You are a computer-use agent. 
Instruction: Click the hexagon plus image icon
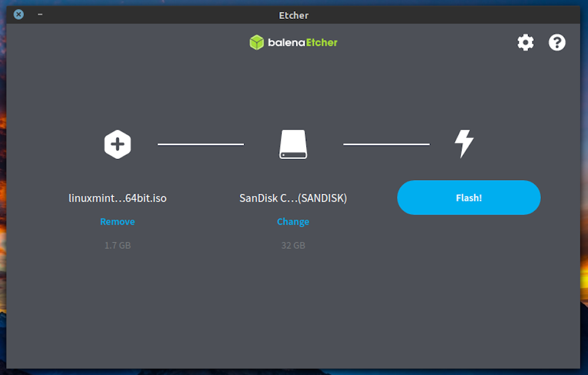[118, 144]
